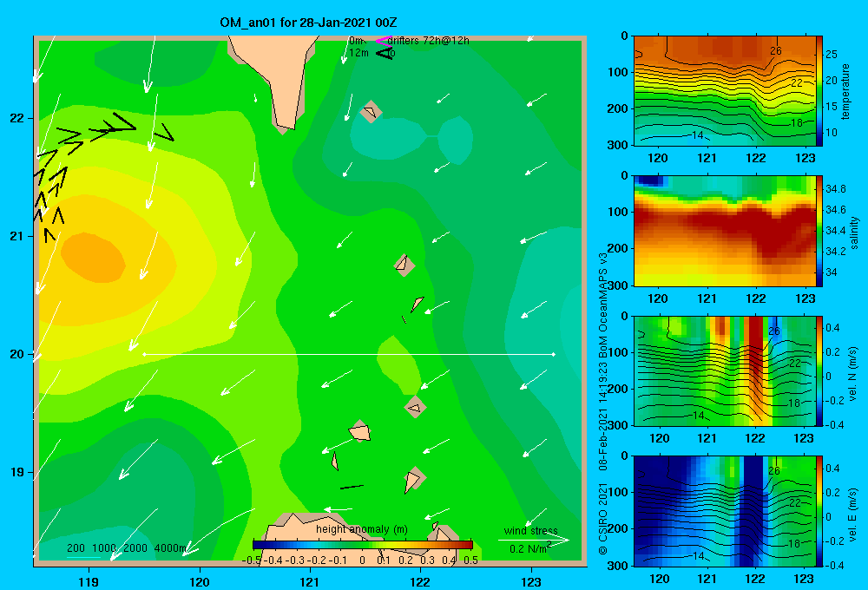Click the "12m" drifter depth label
This screenshot has height=590, width=868.
tap(358, 53)
